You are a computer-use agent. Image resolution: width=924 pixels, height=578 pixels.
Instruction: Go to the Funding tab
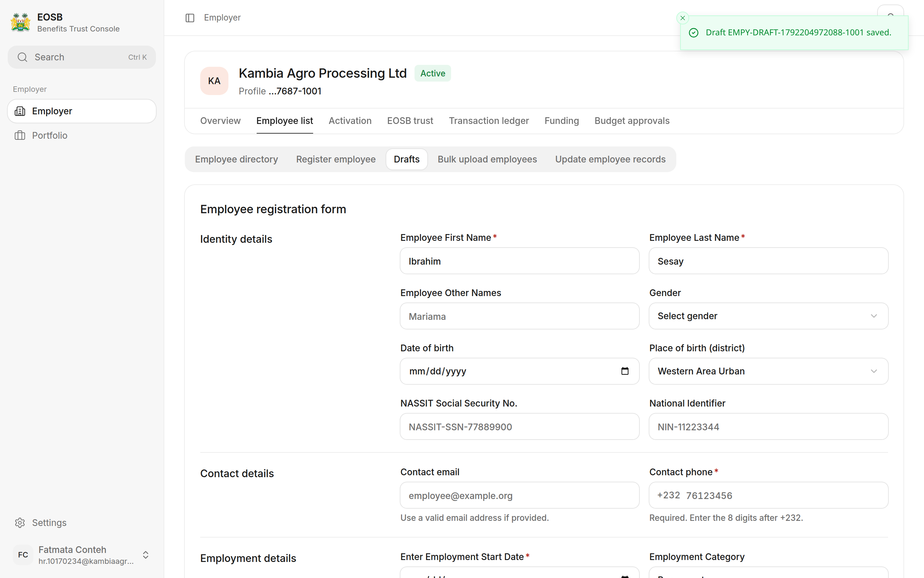click(561, 121)
